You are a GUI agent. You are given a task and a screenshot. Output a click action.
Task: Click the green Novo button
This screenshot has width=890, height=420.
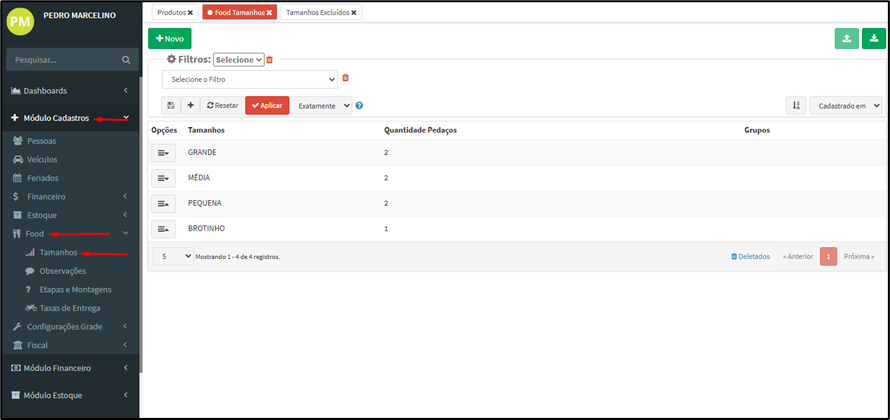pos(169,38)
